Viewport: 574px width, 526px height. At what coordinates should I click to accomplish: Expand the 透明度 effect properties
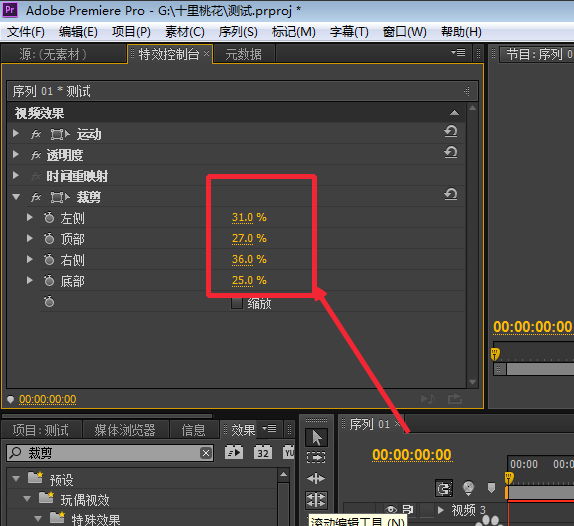(16, 154)
